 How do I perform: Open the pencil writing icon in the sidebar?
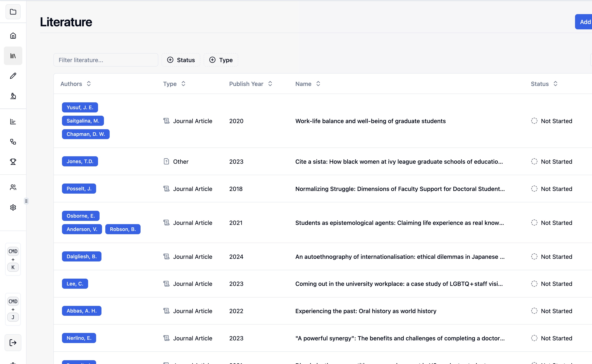[x=13, y=76]
